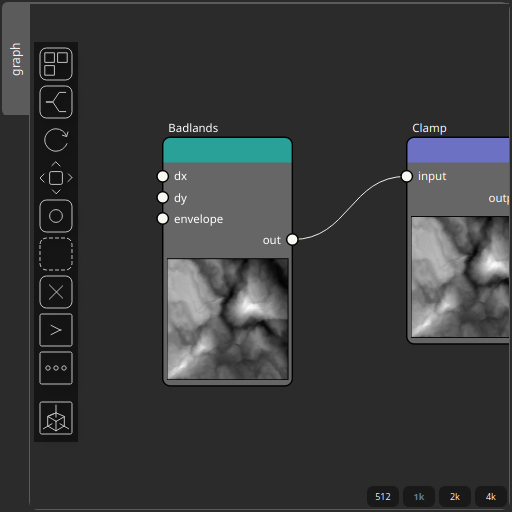Click the circle-in-square toolbar icon
Viewport: 512px width, 512px height.
click(x=56, y=216)
